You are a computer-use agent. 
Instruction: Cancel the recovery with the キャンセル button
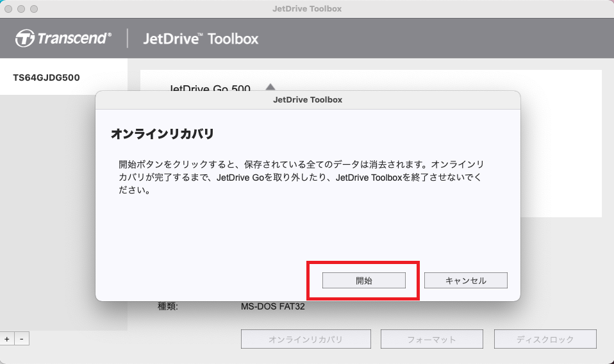click(x=465, y=280)
